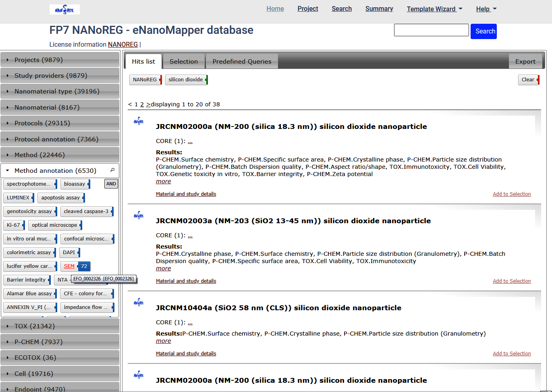
Task: Click the 72 count badge beside SEM
Action: 84,266
